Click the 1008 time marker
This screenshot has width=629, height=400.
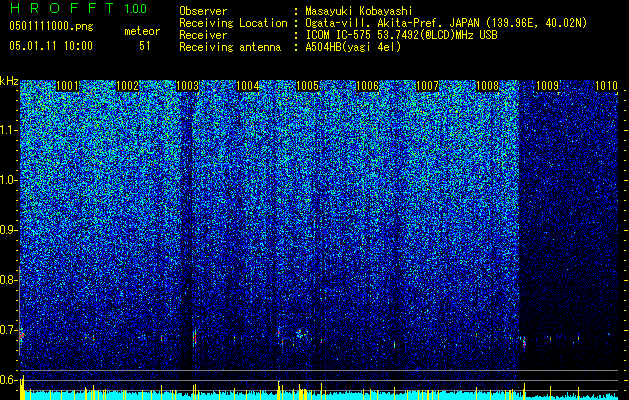487,86
